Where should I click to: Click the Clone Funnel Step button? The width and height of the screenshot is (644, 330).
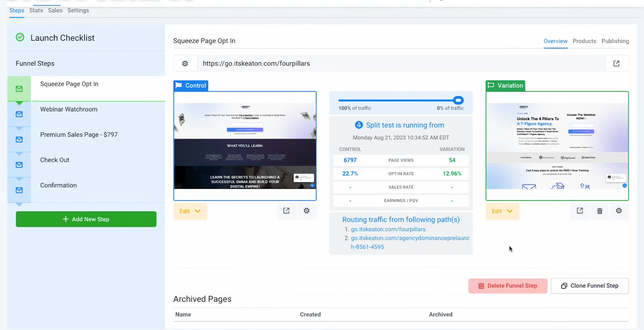coord(590,286)
